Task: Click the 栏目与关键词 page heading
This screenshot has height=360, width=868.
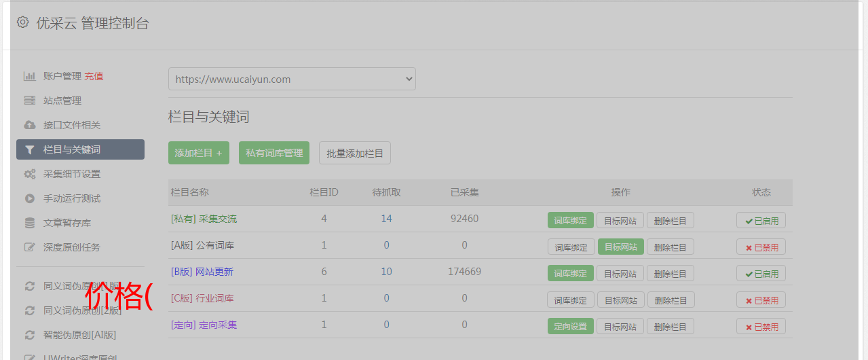Action: point(208,117)
